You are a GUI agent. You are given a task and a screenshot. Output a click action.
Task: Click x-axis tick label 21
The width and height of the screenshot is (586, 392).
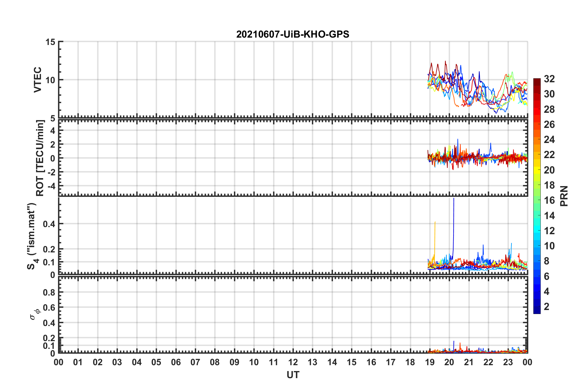pos(469,362)
